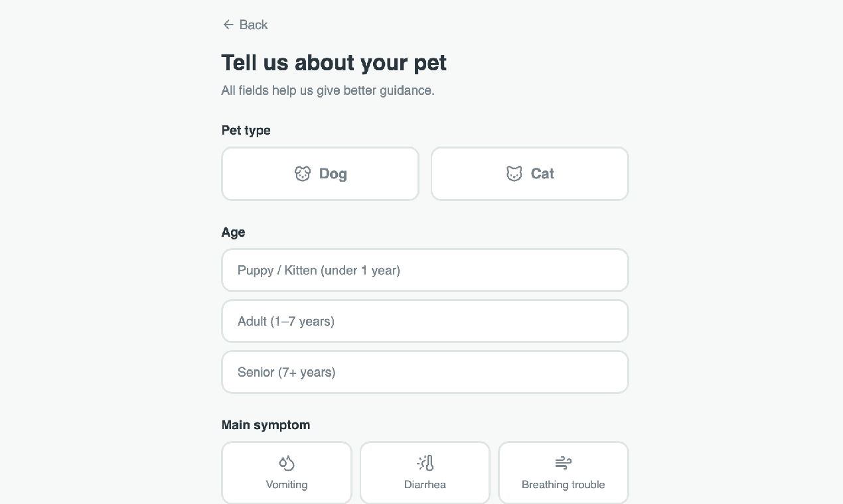Select Puppy / Kitten (under 1 year)
The height and width of the screenshot is (504, 843).
pyautogui.click(x=425, y=270)
